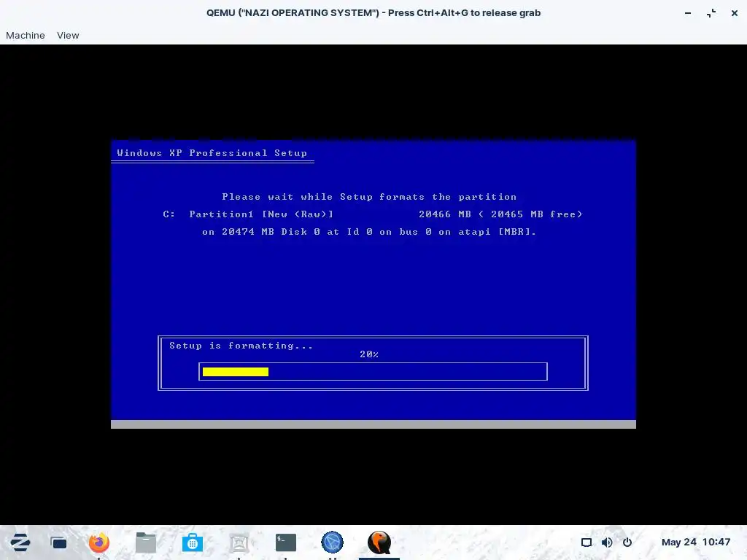Open the calendar from the May 24 10:47 clock

click(x=695, y=542)
